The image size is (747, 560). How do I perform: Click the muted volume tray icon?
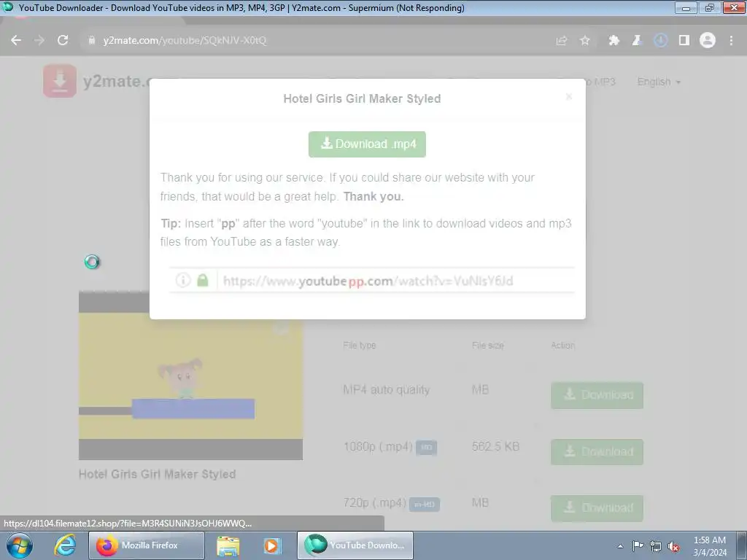[673, 546]
